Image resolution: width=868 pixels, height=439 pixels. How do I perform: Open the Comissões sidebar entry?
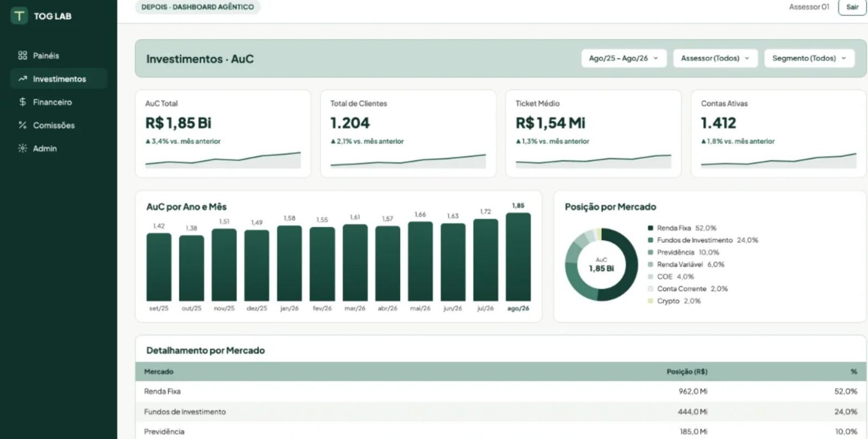click(x=59, y=125)
